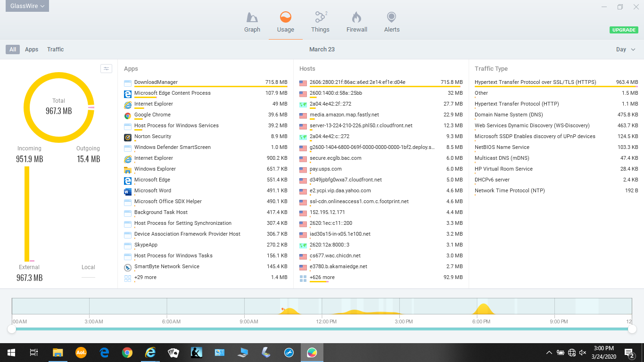This screenshot has width=644, height=362.
Task: Select the DownloadManager app entry
Action: [x=156, y=82]
